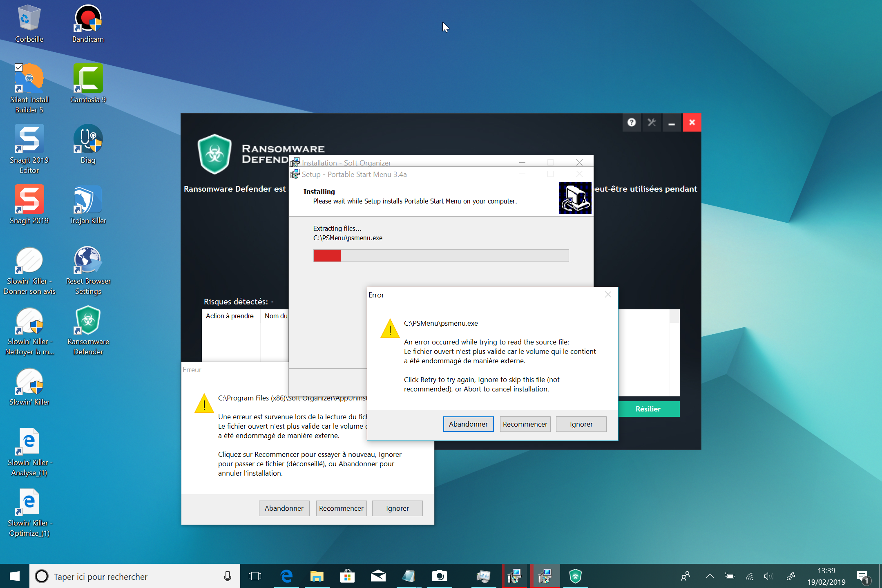
Task: Open the Wi-Fi network tray icon
Action: click(x=749, y=576)
